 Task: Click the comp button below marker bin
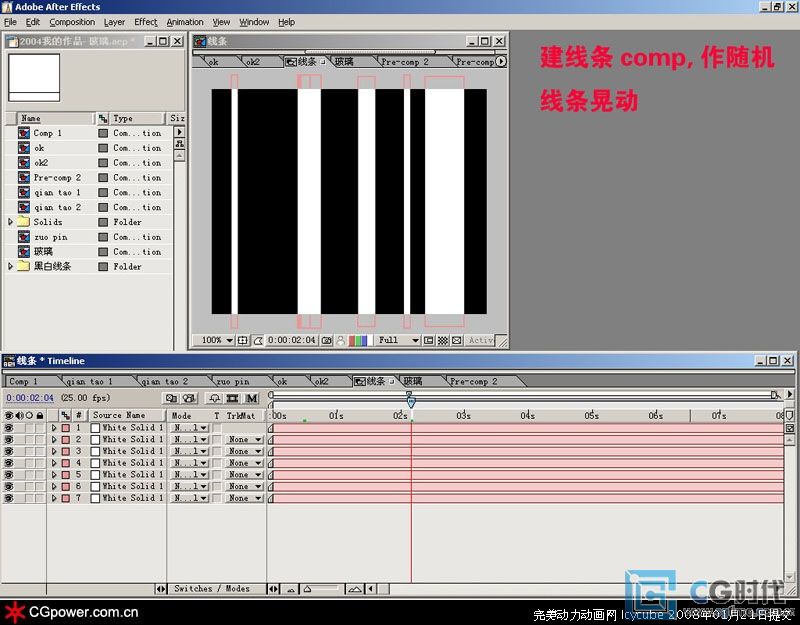tap(789, 428)
